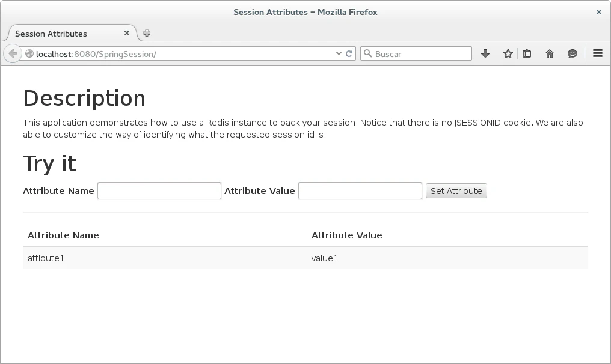Open the smiley chat icon in toolbar
Image resolution: width=611 pixels, height=364 pixels.
click(x=573, y=53)
